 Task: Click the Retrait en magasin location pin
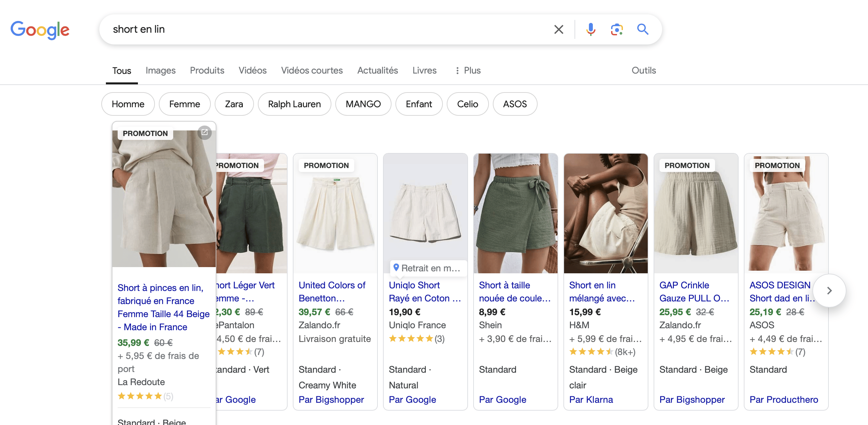(x=396, y=268)
